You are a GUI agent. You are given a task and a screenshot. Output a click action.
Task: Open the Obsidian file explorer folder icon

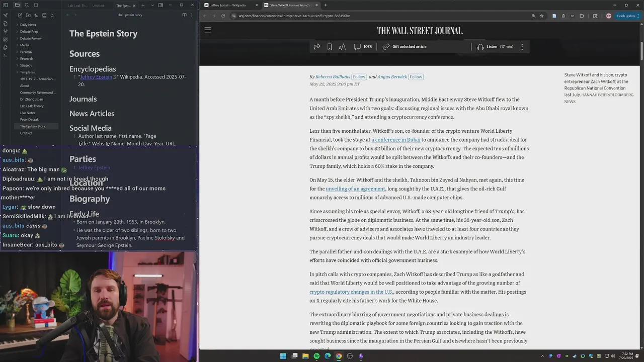point(17,5)
